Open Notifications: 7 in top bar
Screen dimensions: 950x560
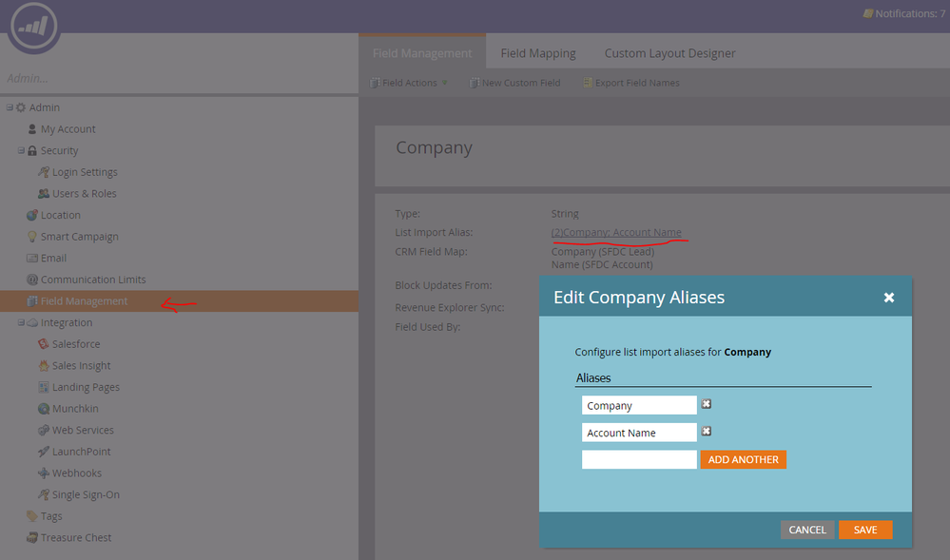904,13
